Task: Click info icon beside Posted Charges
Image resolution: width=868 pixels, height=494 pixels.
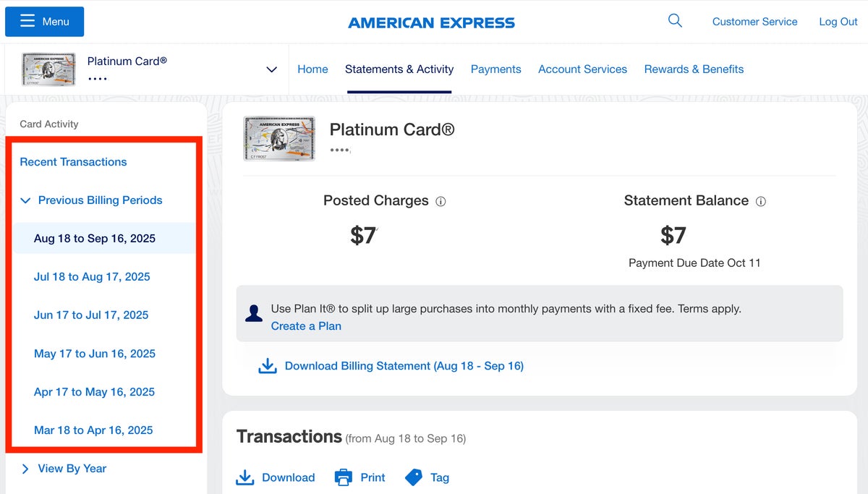Action: (x=441, y=202)
